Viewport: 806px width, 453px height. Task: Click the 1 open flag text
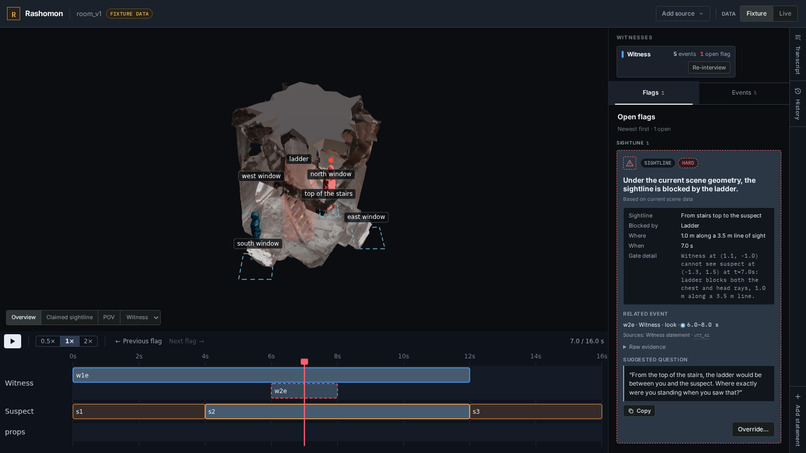click(715, 54)
